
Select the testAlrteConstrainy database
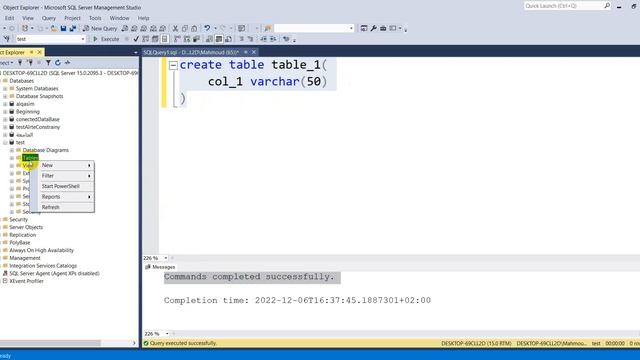point(38,127)
